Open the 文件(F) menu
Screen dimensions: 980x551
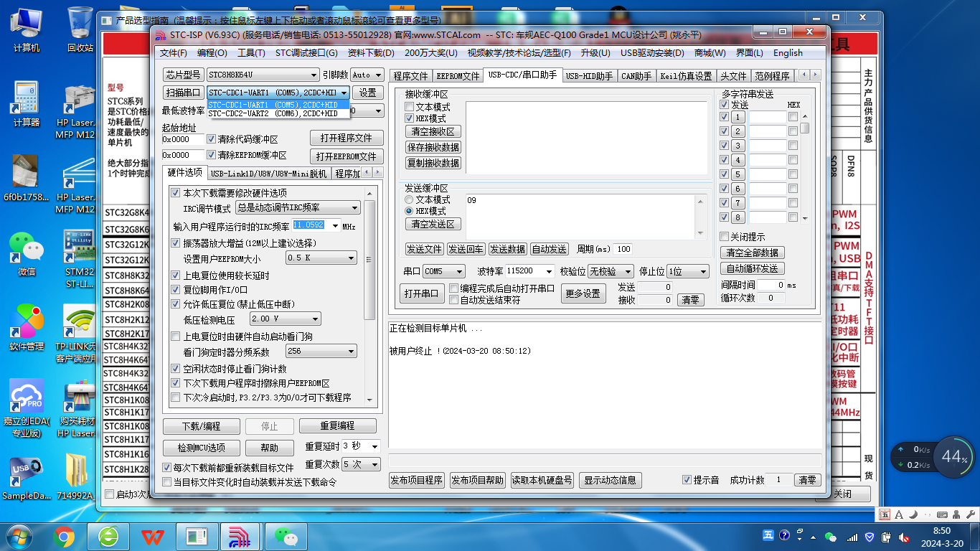coord(174,53)
